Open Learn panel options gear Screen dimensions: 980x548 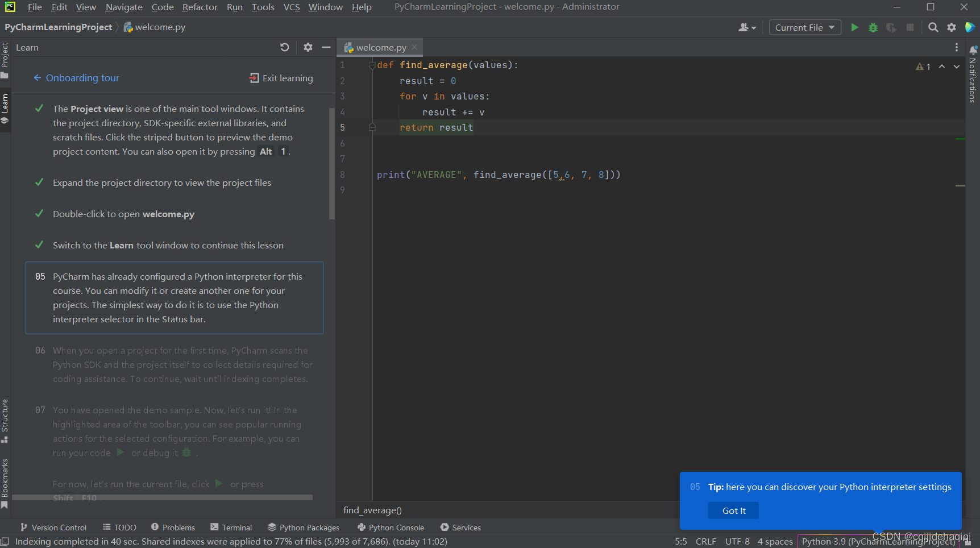coord(308,47)
